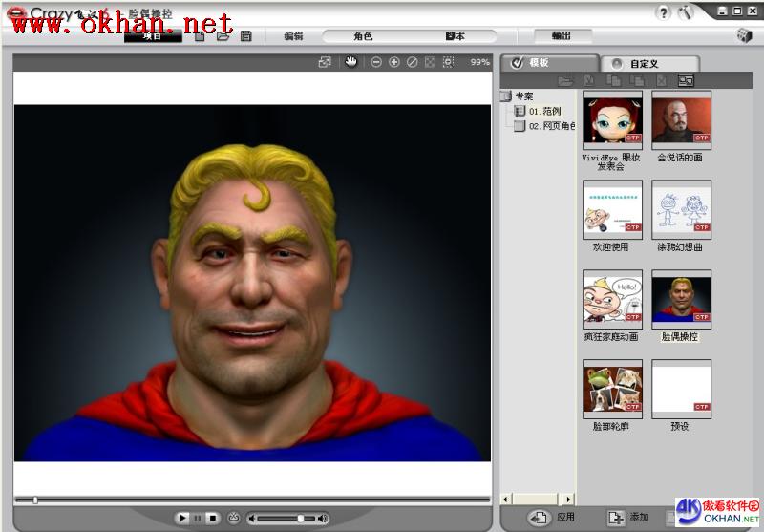Switch to the 自定义 panel tab
The image size is (764, 532).
click(x=649, y=64)
